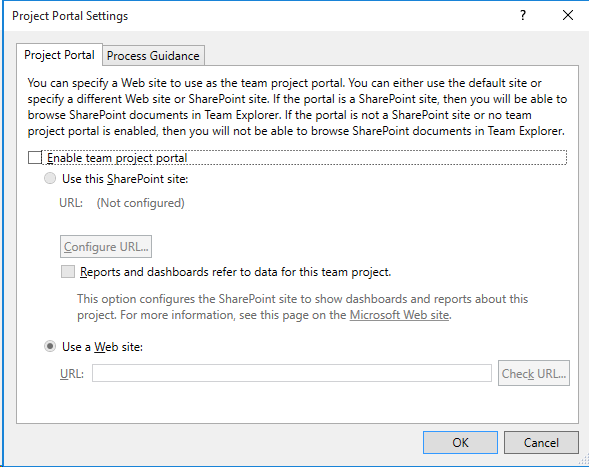The width and height of the screenshot is (589, 467).
Task: Click the resize grip in dialog corner
Action: click(x=583, y=460)
